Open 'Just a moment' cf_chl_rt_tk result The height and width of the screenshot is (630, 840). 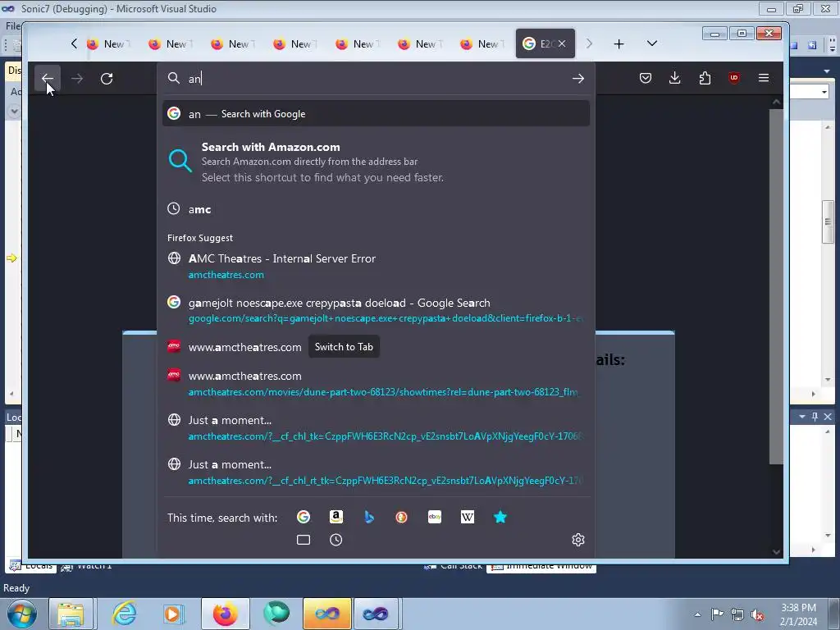[376, 472]
